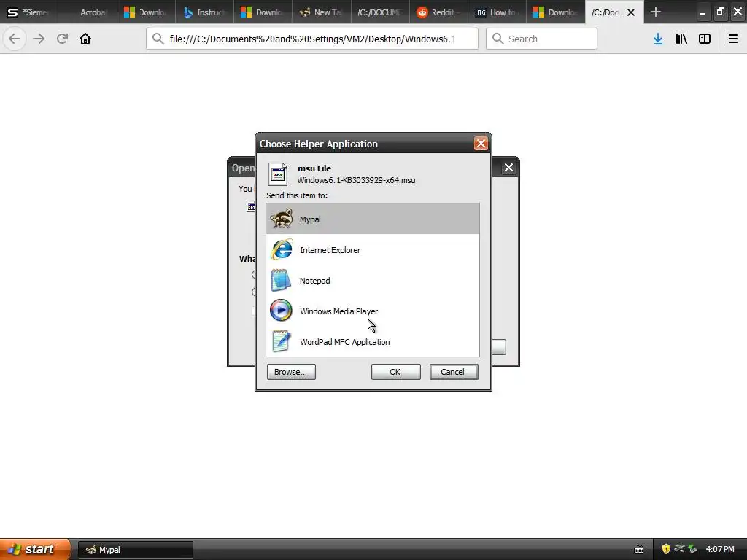Open the home page via house icon
The height and width of the screenshot is (560, 747).
(85, 39)
